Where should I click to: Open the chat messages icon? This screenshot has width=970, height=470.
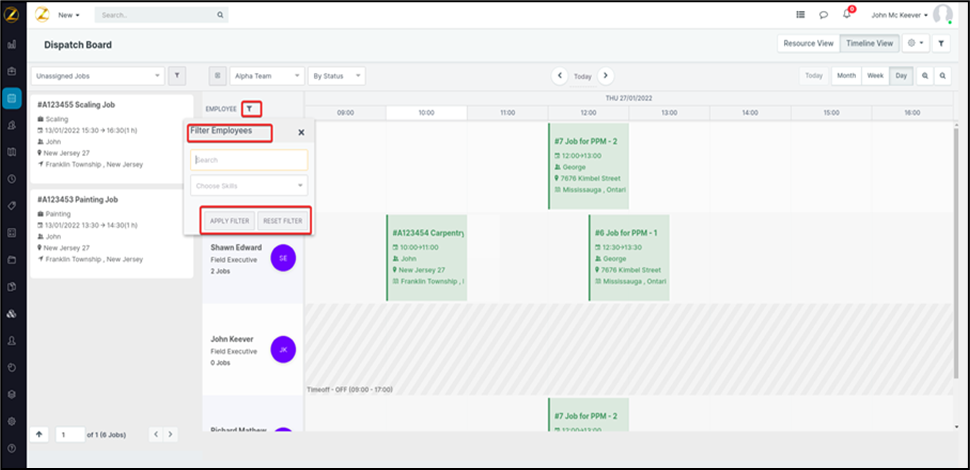tap(823, 15)
